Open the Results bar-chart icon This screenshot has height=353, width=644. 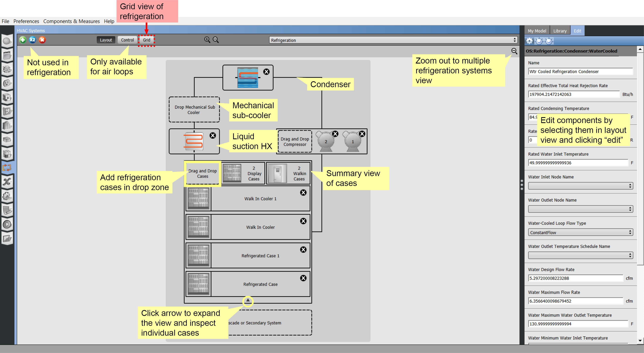(7, 238)
